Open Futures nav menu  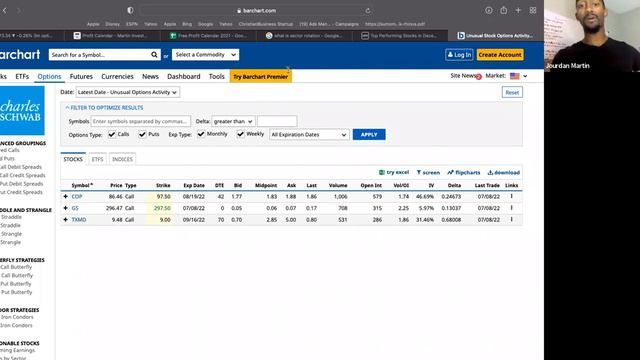(81, 76)
